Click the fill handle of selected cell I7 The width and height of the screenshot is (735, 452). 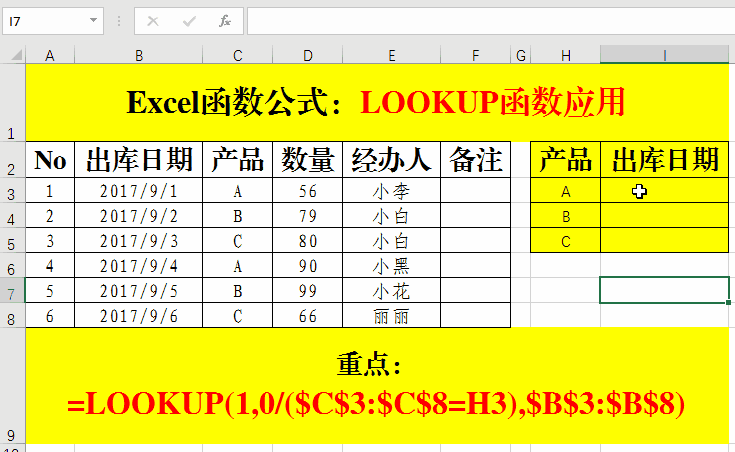click(x=728, y=302)
